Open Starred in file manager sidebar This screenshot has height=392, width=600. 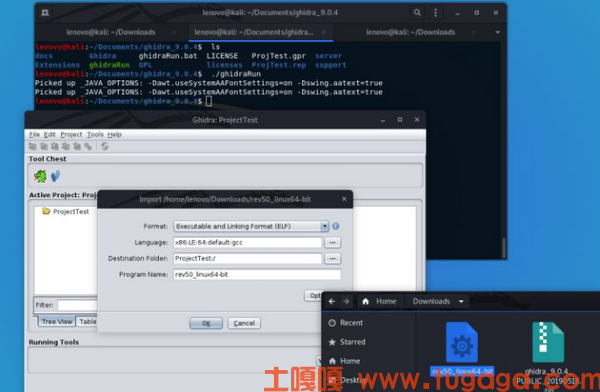click(x=347, y=342)
